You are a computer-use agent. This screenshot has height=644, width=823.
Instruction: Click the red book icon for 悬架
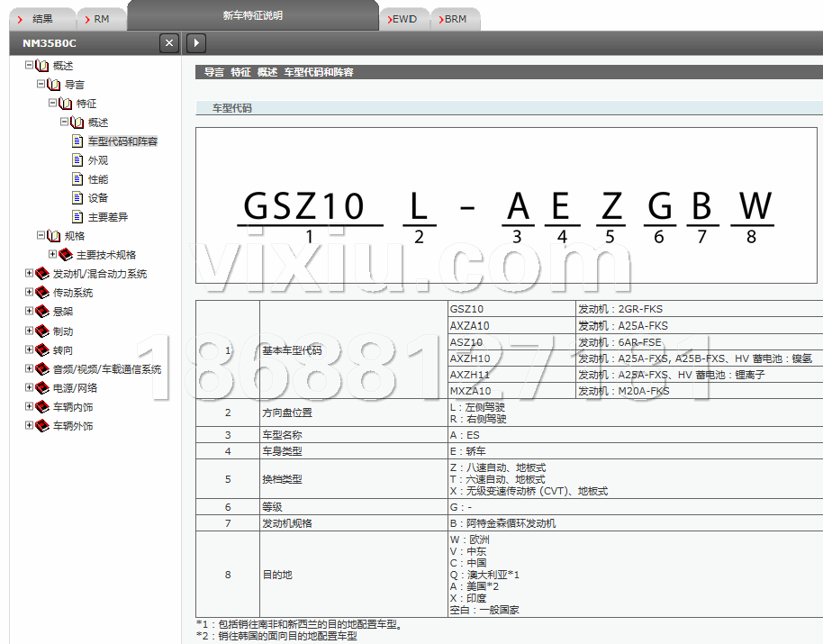click(42, 312)
